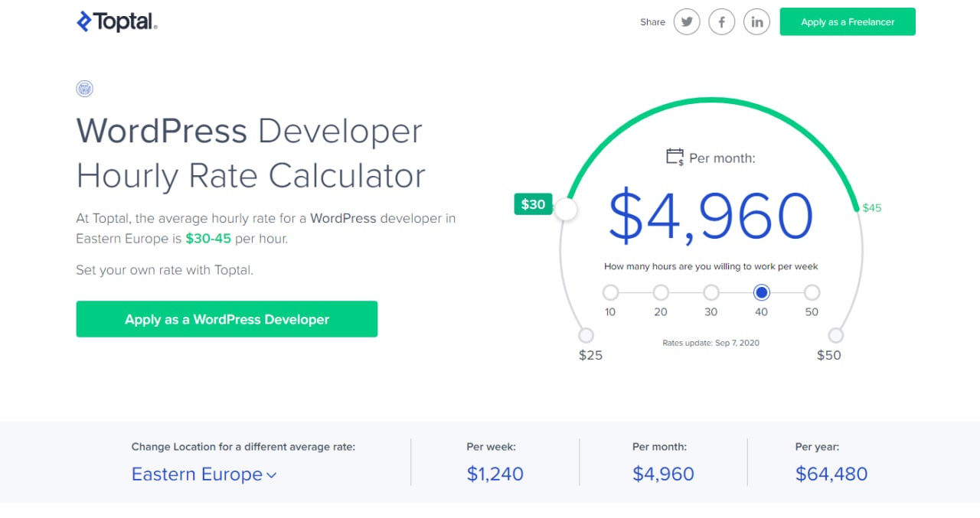Share the page on Twitter

click(687, 21)
